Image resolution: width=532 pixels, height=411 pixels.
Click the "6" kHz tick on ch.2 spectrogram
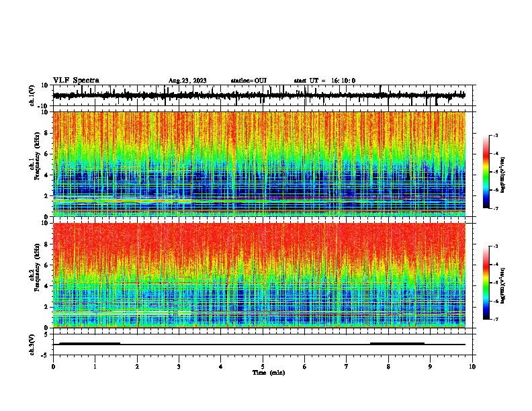(x=46, y=265)
